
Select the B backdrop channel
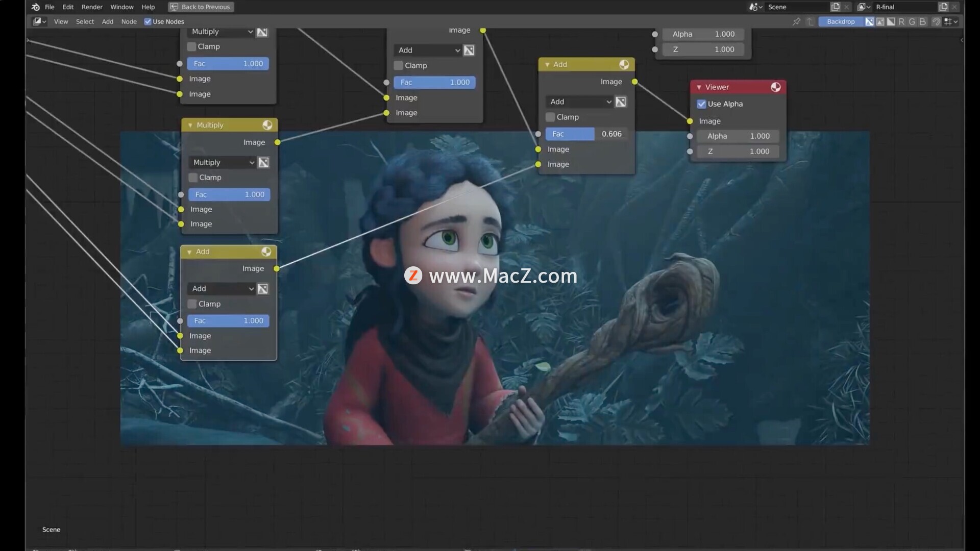923,21
